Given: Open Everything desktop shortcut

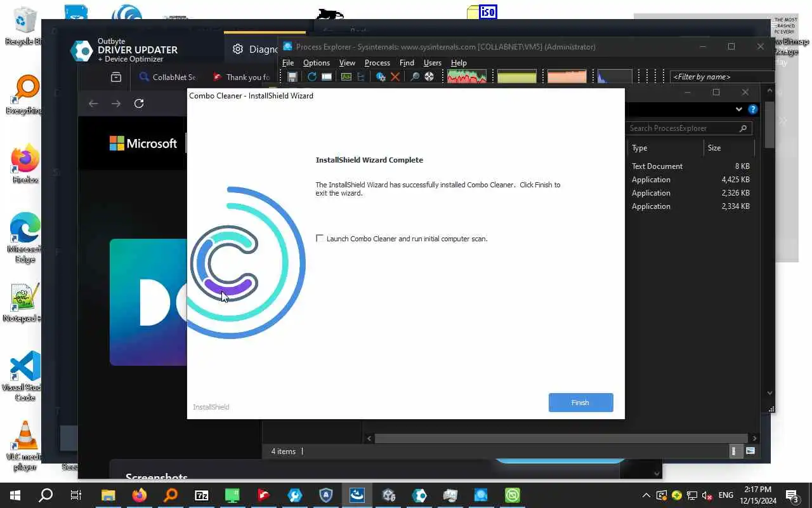Looking at the screenshot, I should click(24, 95).
